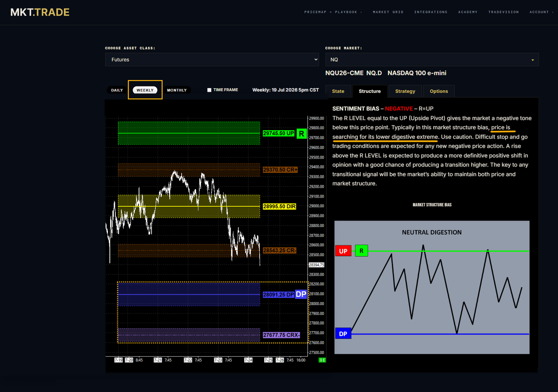Select the Weekly timeframe toggle

pyautogui.click(x=145, y=90)
